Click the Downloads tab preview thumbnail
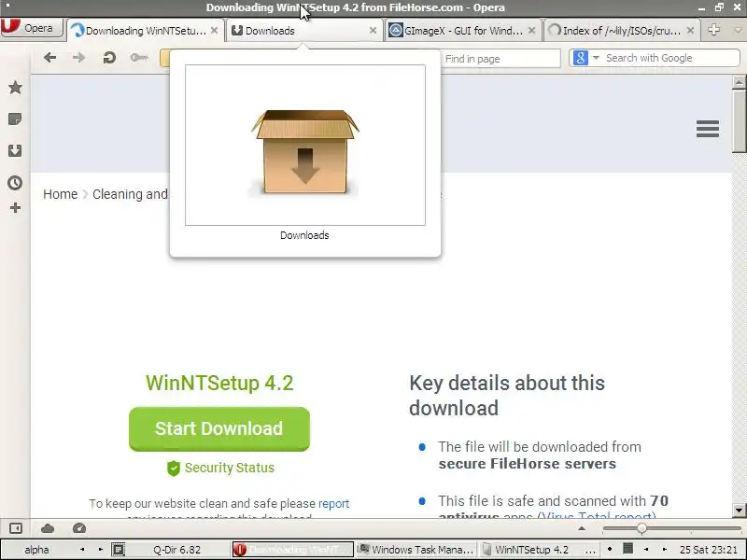 pyautogui.click(x=305, y=146)
